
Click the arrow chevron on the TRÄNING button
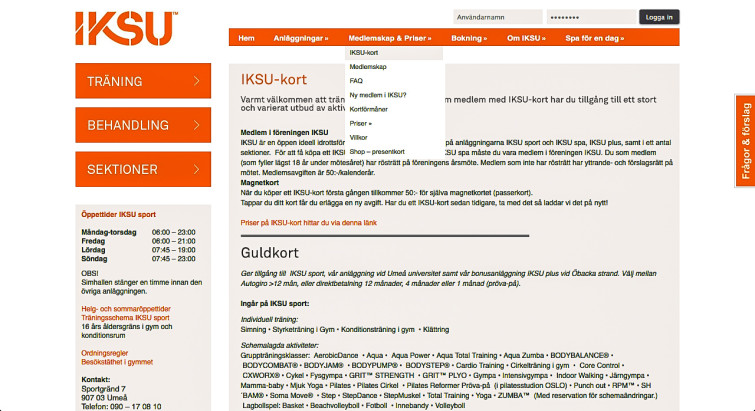coord(196,81)
